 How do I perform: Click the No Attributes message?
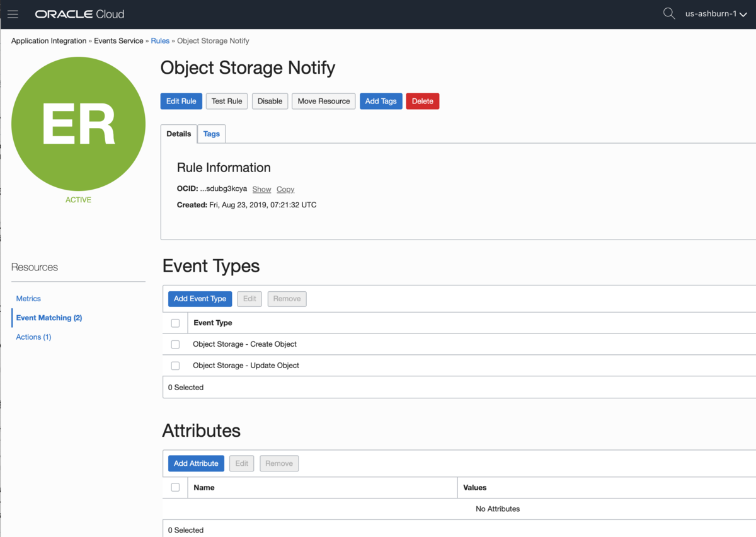[x=498, y=509]
